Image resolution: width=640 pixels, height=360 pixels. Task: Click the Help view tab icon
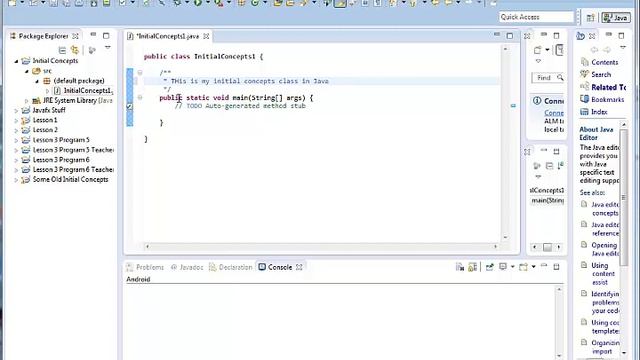pyautogui.click(x=580, y=36)
